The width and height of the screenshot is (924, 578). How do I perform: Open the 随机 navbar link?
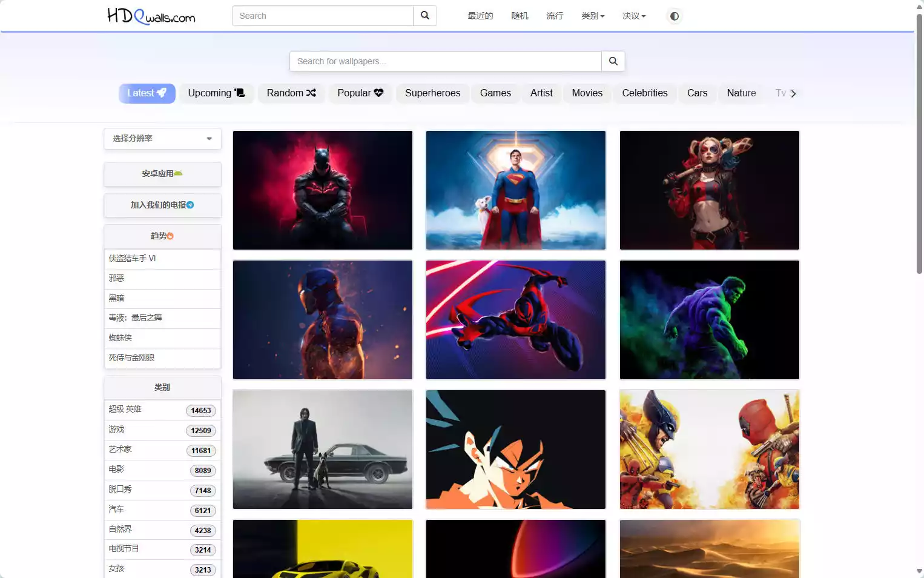pyautogui.click(x=520, y=16)
